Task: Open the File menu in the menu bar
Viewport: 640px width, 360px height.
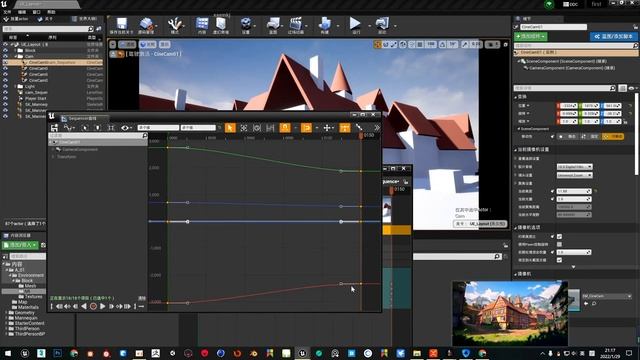Action: 7,12
